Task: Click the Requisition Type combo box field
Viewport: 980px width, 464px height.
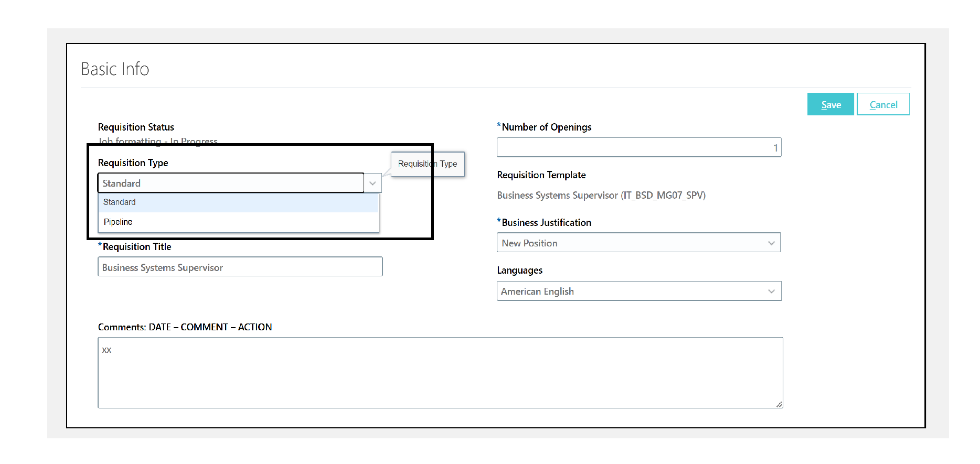Action: (231, 183)
